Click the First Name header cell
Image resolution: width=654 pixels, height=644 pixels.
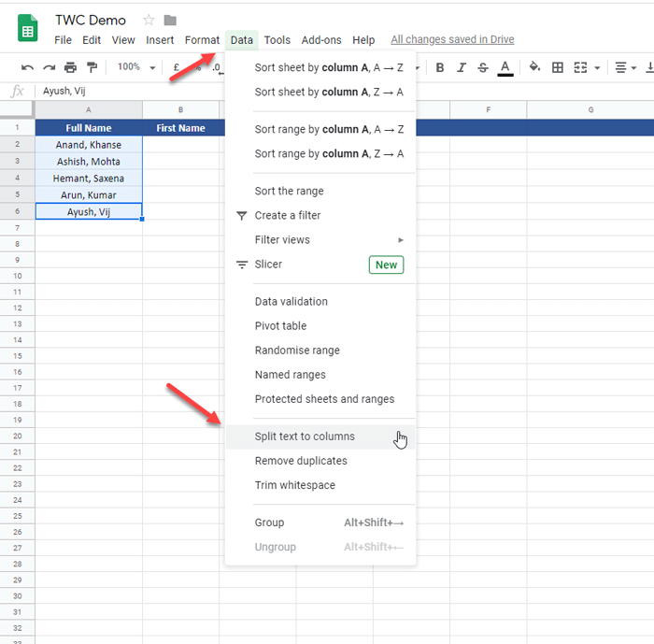click(180, 128)
